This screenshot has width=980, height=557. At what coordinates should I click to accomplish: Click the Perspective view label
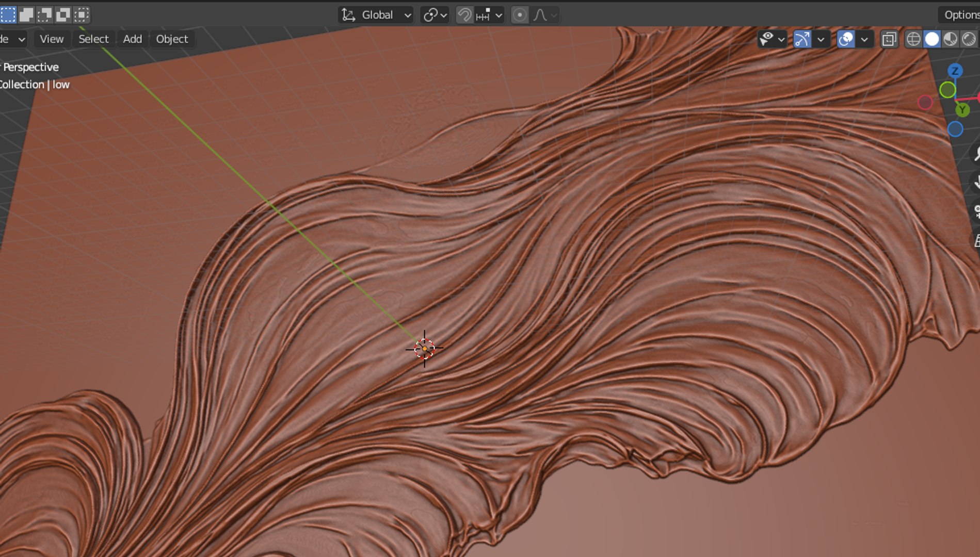[30, 67]
